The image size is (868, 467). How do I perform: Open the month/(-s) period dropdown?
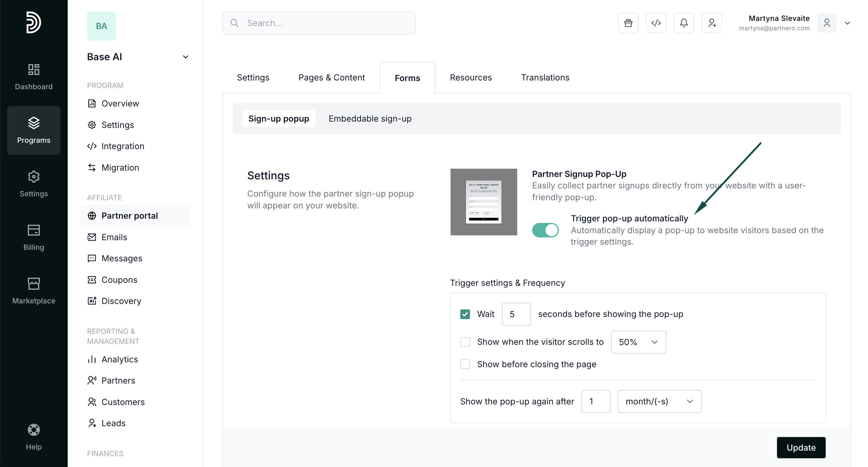click(x=659, y=401)
